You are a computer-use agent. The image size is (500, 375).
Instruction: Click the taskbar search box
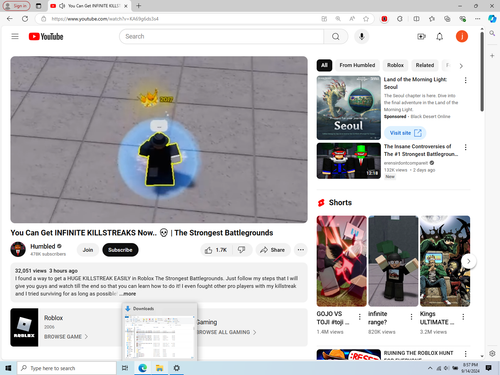point(67,368)
